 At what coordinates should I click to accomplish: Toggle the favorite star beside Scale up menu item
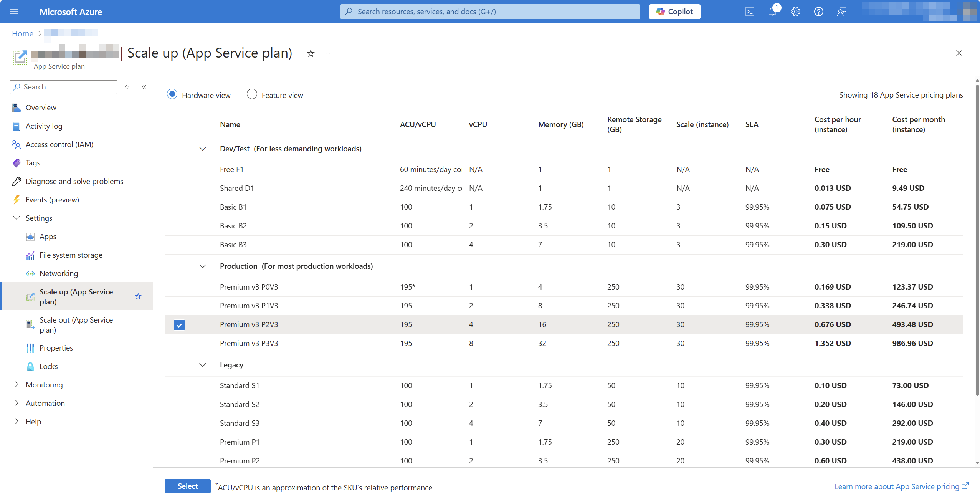[x=138, y=296]
